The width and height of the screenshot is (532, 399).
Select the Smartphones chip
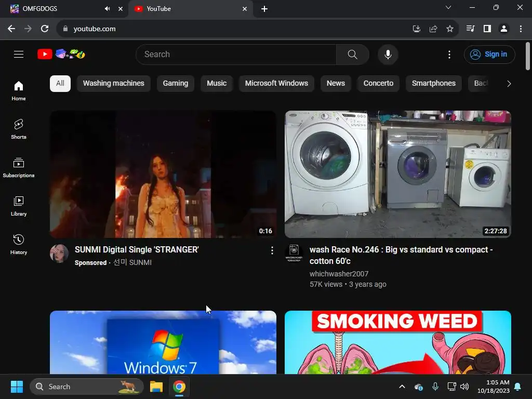[434, 84]
